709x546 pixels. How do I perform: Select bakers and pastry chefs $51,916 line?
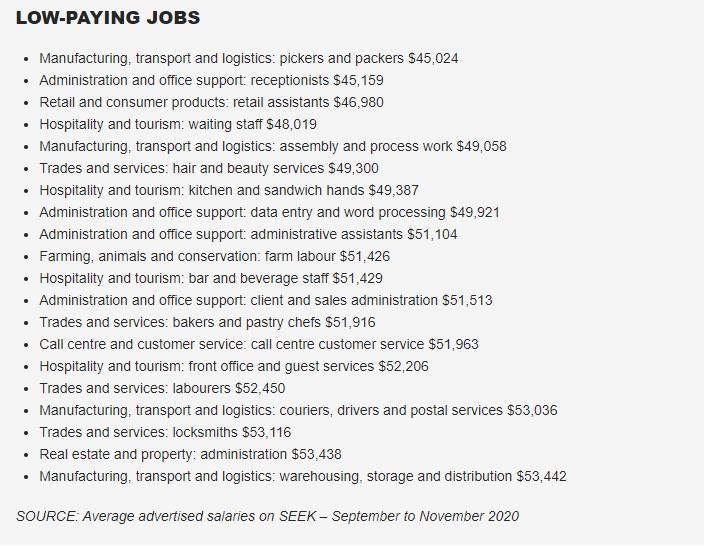click(207, 322)
